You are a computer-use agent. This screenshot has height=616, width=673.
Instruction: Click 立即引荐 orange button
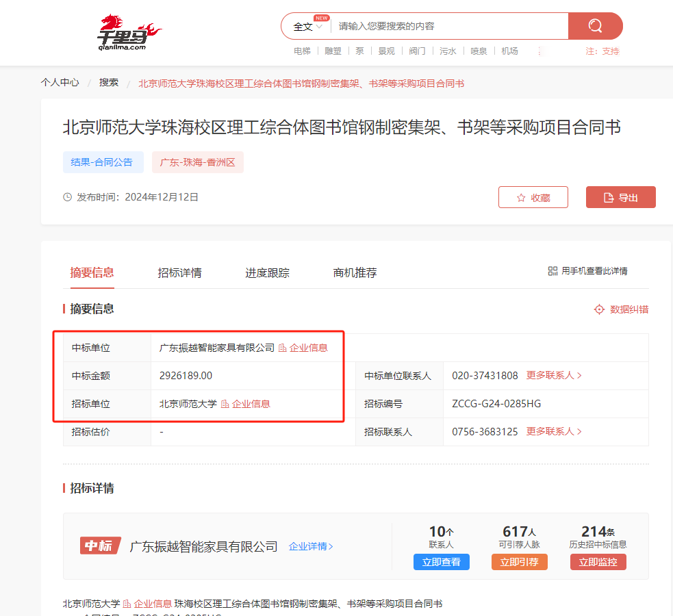[x=520, y=562]
